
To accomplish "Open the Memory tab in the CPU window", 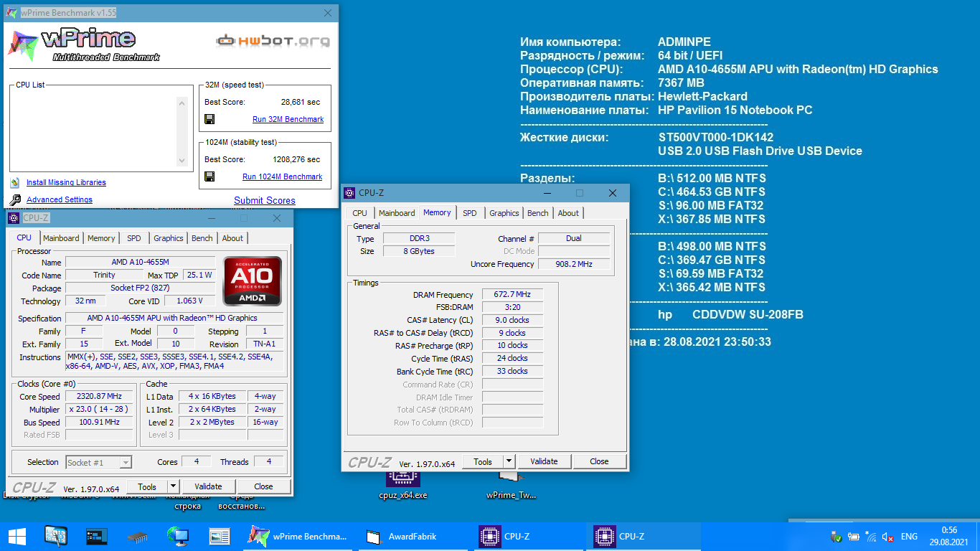I will click(101, 238).
